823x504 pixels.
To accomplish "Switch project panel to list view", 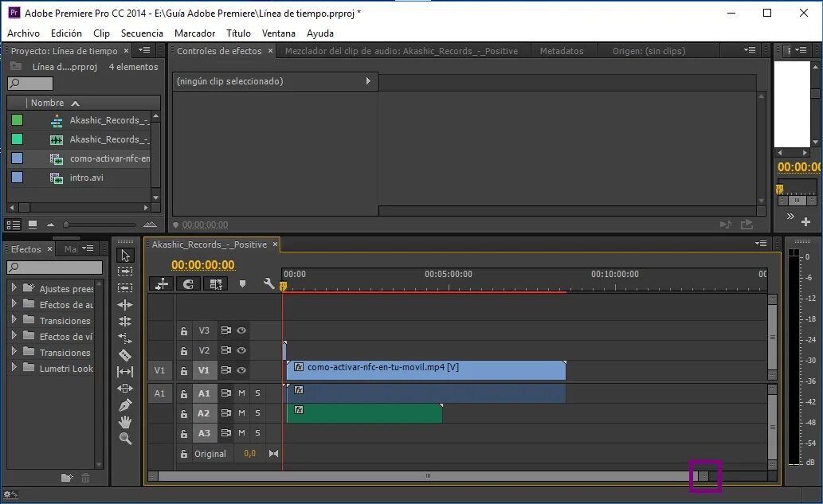I will [x=14, y=225].
